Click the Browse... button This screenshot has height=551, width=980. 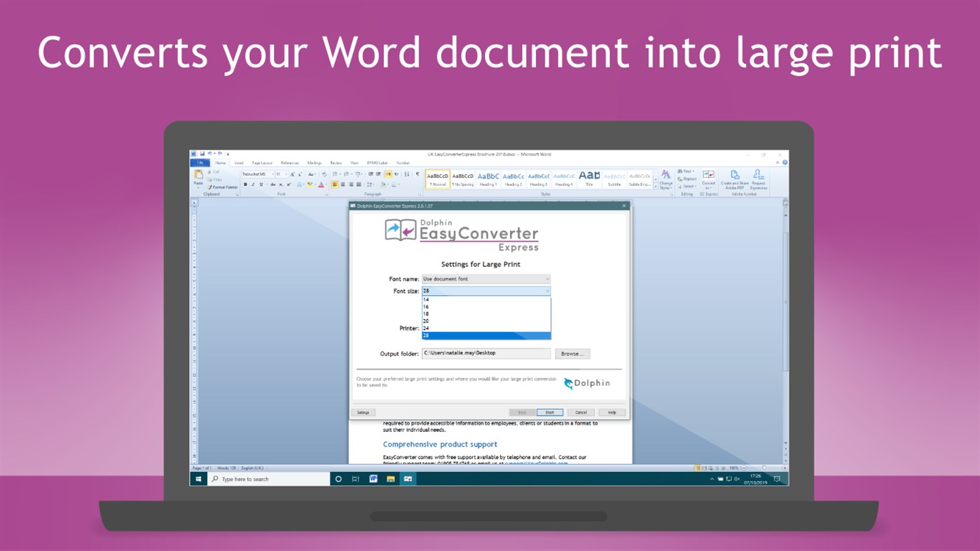click(x=572, y=354)
